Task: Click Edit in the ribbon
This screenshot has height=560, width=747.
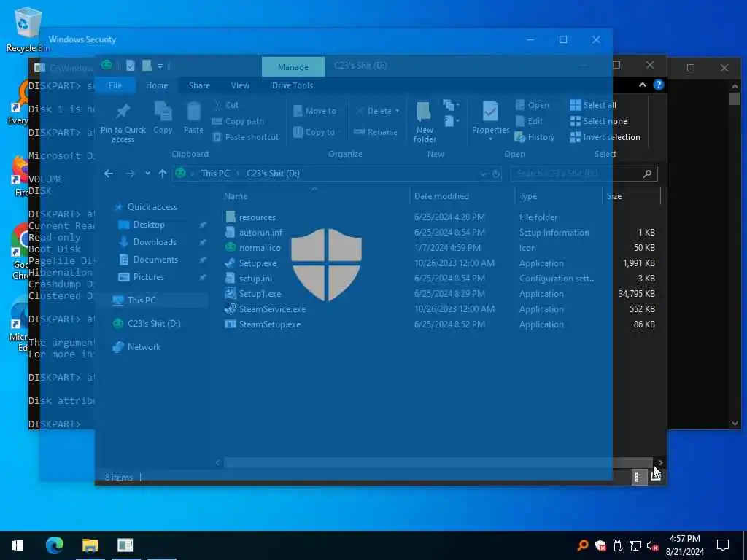Action: pyautogui.click(x=530, y=121)
